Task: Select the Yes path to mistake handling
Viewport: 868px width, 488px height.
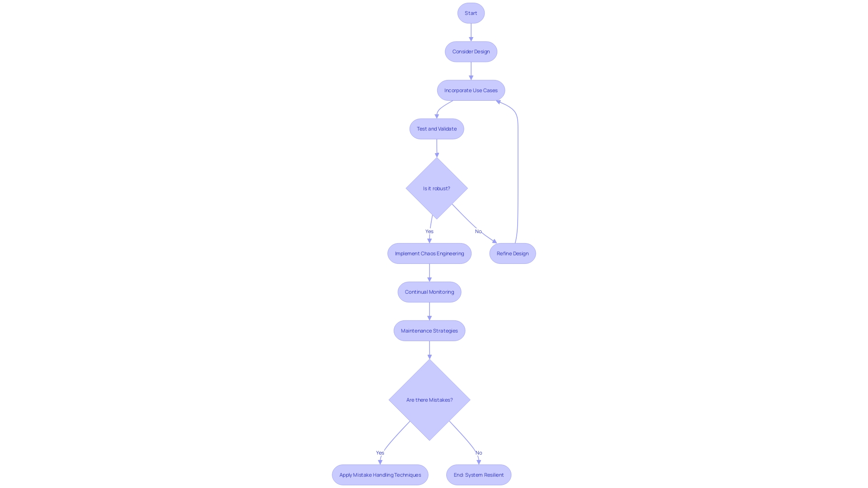Action: pyautogui.click(x=380, y=452)
